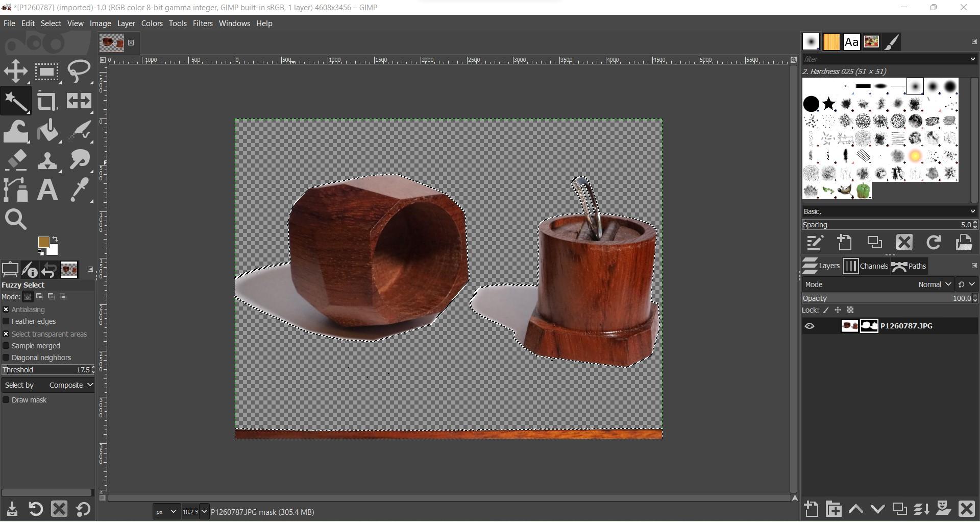Screen dimensions: 980x522
Task: Hide the P1260787.JPG layer
Action: pos(810,326)
